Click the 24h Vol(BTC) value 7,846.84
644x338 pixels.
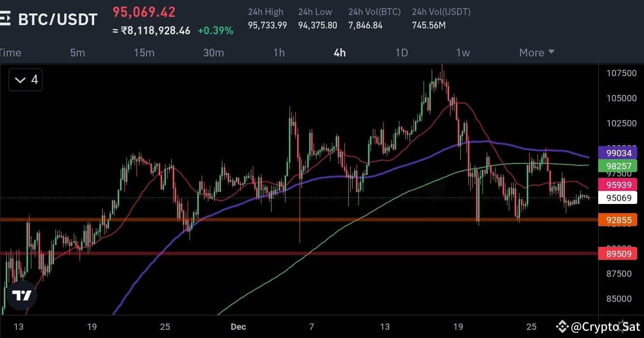(x=366, y=25)
